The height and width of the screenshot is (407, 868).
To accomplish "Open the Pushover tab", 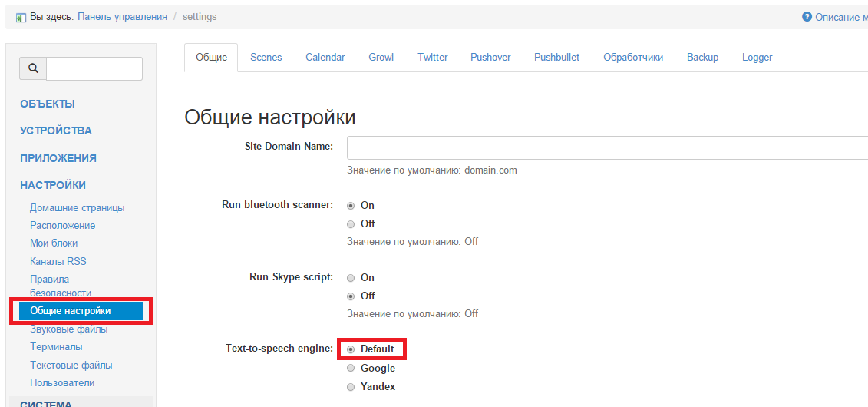I will point(490,58).
